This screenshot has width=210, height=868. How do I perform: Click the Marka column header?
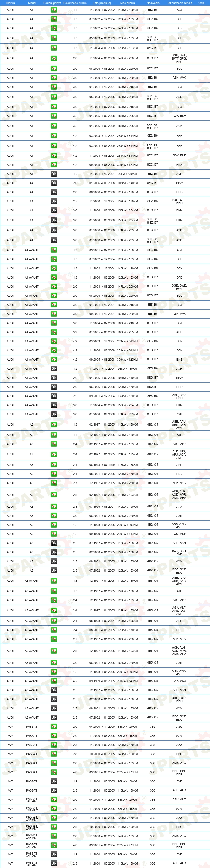point(10,3)
